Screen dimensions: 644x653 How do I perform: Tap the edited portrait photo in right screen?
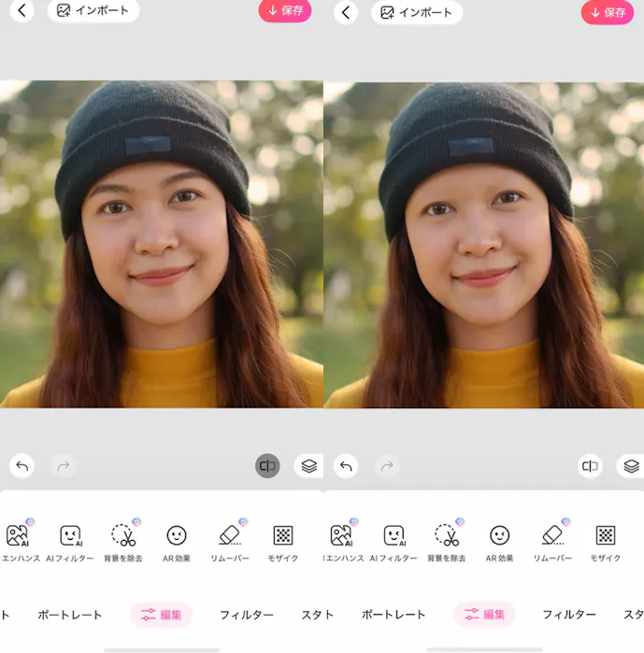[483, 245]
